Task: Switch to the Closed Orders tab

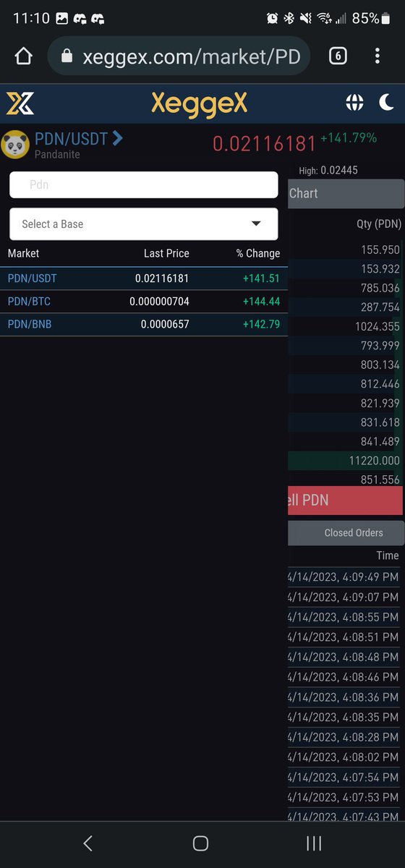Action: pyautogui.click(x=346, y=532)
